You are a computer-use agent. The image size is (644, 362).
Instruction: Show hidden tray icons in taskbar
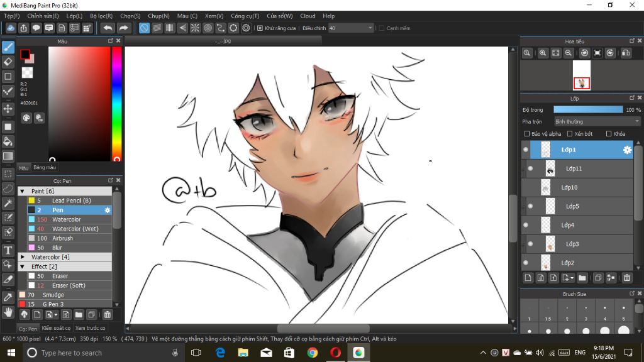[x=483, y=353]
